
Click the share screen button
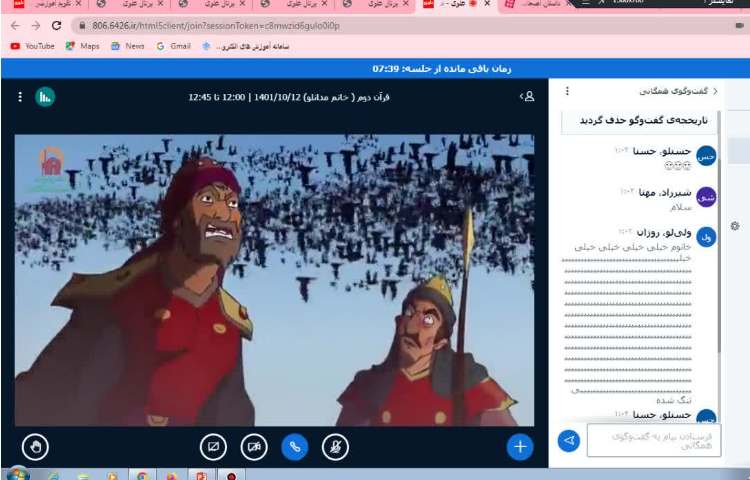tap(213, 447)
